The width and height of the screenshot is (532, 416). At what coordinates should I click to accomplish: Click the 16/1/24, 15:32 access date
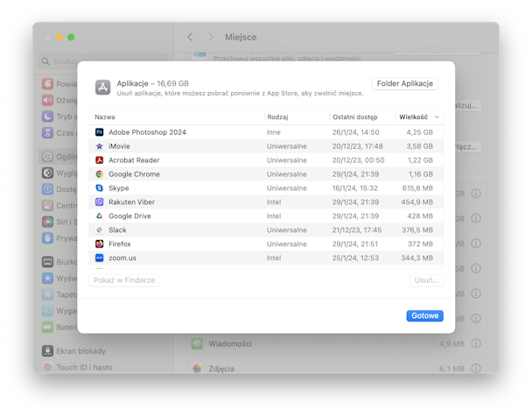coord(355,187)
